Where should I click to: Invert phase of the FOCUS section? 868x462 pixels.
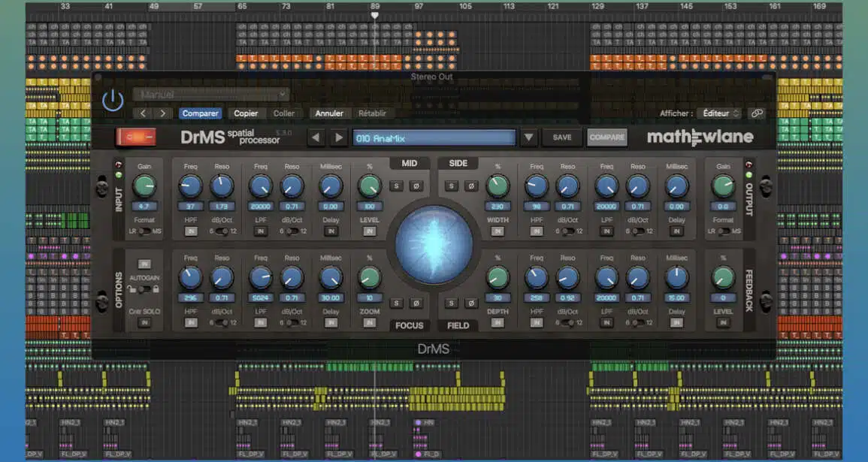[416, 303]
